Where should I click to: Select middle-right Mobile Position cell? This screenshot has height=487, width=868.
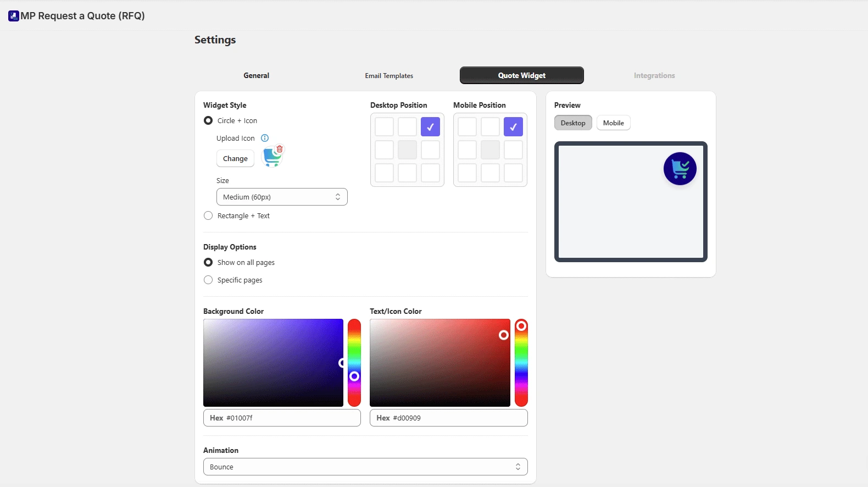point(513,150)
